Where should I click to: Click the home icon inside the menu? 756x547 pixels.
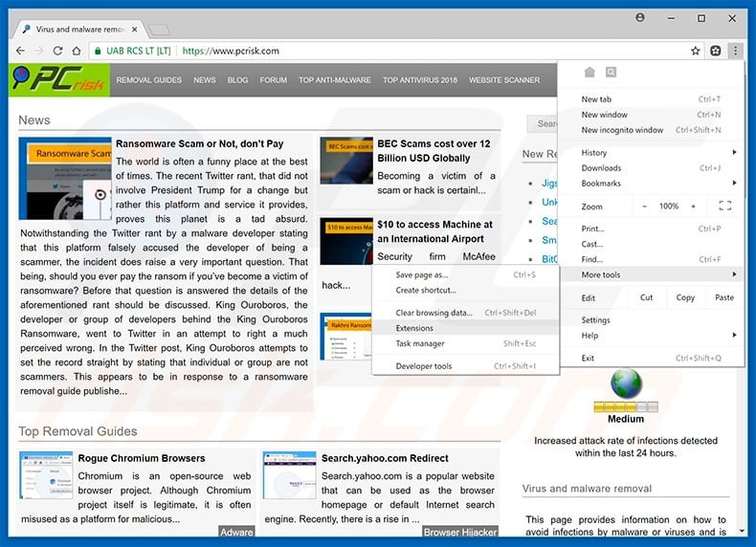click(x=589, y=73)
